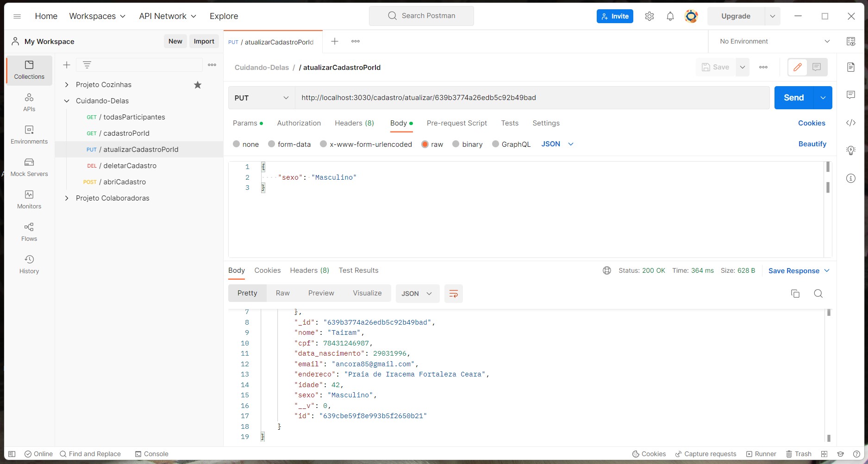This screenshot has height=464, width=868.
Task: Select the GraphQL body type
Action: click(511, 144)
